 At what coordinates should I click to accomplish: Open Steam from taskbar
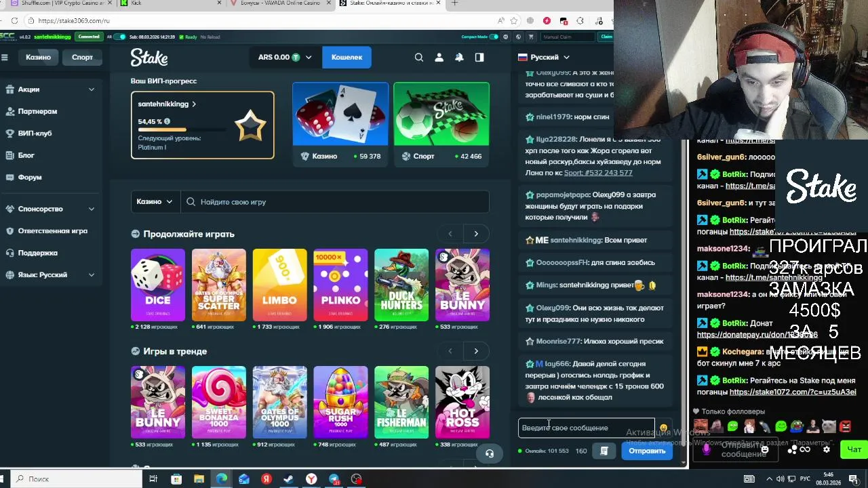[x=288, y=479]
